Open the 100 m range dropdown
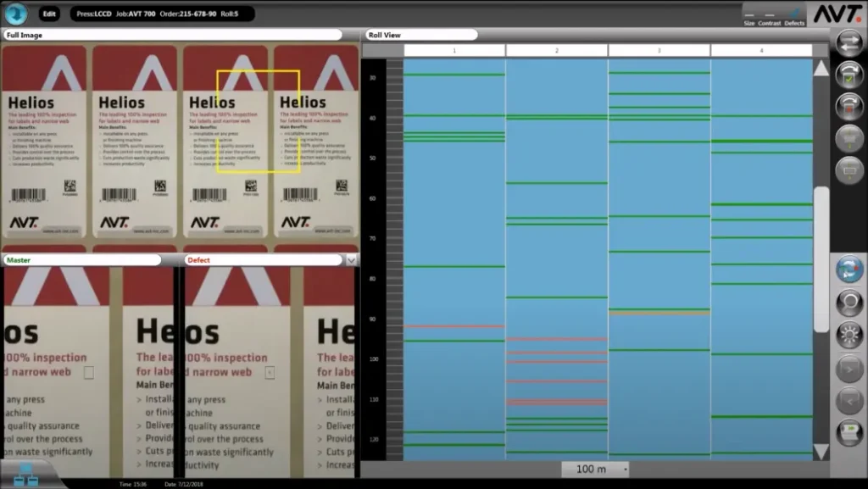 click(x=596, y=470)
